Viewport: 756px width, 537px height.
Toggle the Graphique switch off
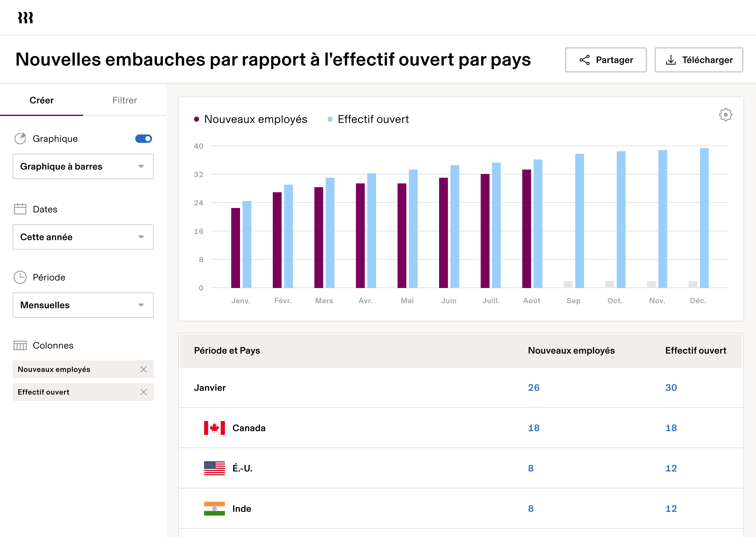pyautogui.click(x=143, y=139)
